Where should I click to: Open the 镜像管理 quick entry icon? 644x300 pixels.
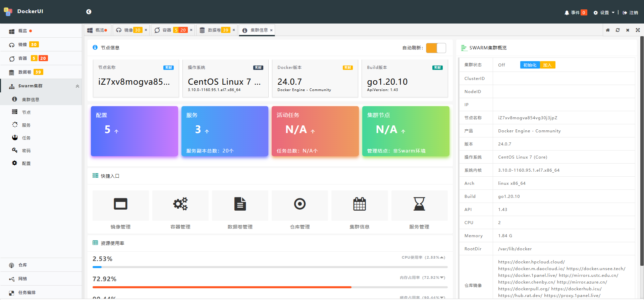(x=120, y=204)
